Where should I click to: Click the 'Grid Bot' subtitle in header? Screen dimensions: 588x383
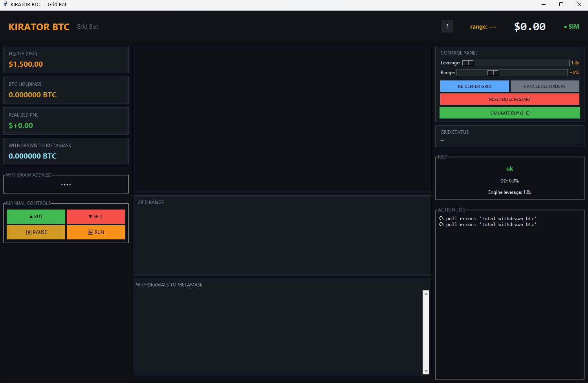pyautogui.click(x=87, y=27)
